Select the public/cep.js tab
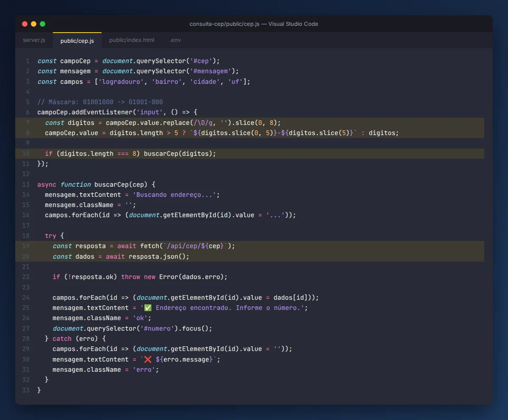 coord(77,41)
